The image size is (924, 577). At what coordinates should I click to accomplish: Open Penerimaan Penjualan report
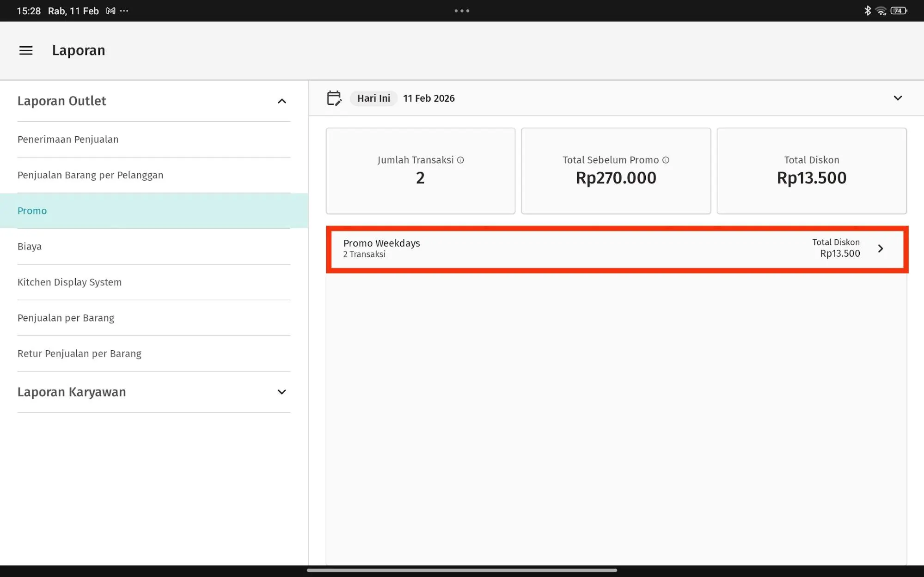coord(68,139)
